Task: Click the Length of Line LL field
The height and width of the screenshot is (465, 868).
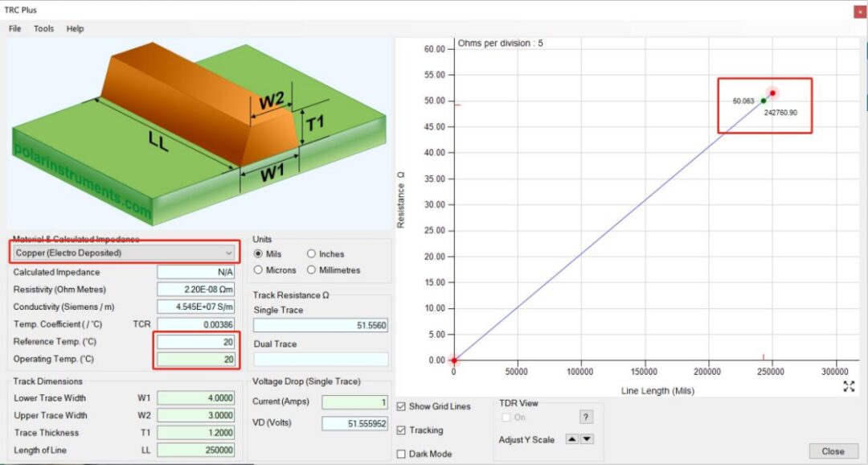Action: coord(196,450)
